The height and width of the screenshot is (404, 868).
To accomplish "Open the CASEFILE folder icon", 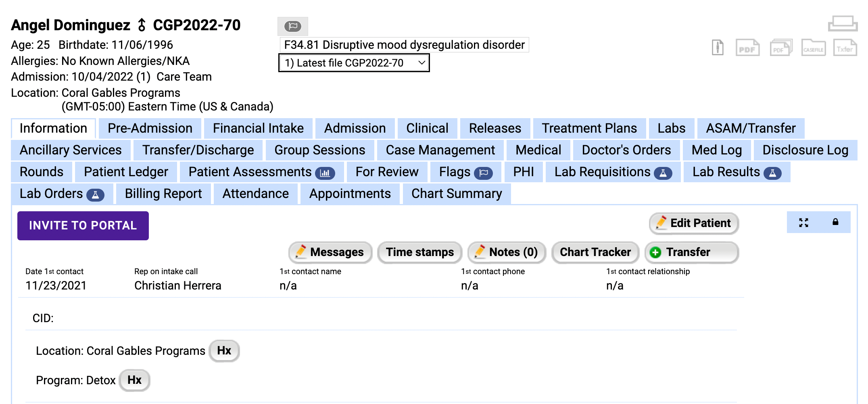I will [x=813, y=48].
